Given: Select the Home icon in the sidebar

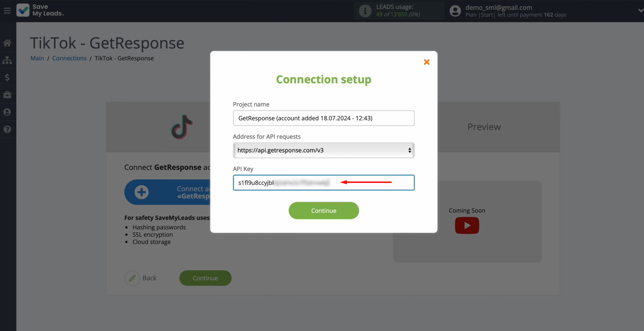Looking at the screenshot, I should [8, 43].
